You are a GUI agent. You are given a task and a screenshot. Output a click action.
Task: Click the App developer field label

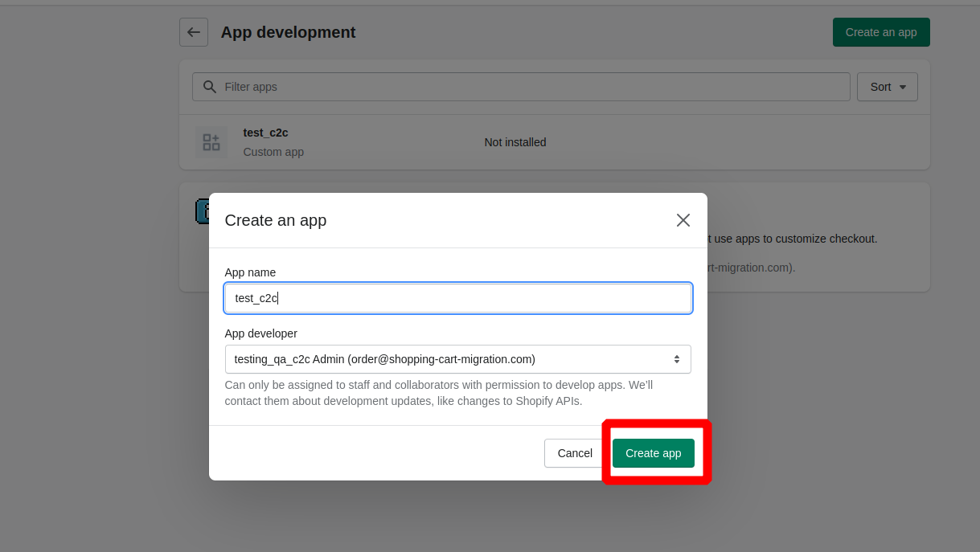261,333
